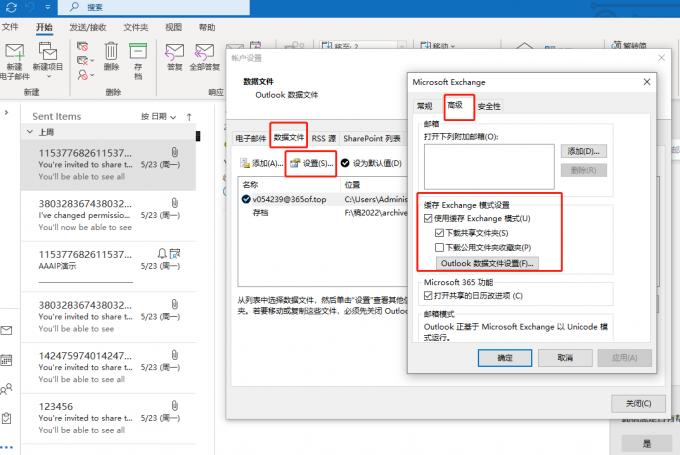Image resolution: width=680 pixels, height=455 pixels.
Task: Open the Help ribbon tab
Action: point(207,27)
